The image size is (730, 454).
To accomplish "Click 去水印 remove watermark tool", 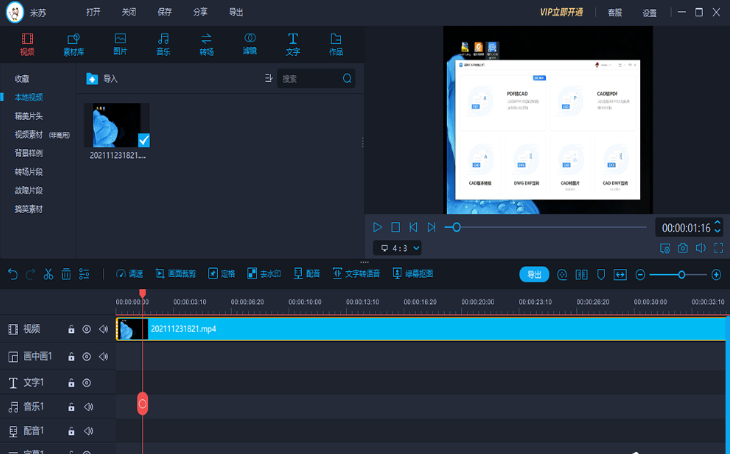I will tap(264, 274).
